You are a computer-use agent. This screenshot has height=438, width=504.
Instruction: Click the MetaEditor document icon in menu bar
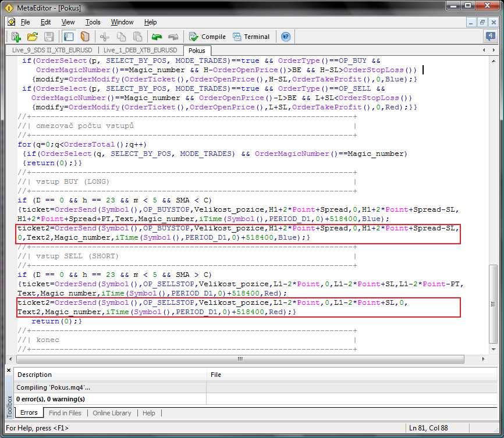coord(11,22)
